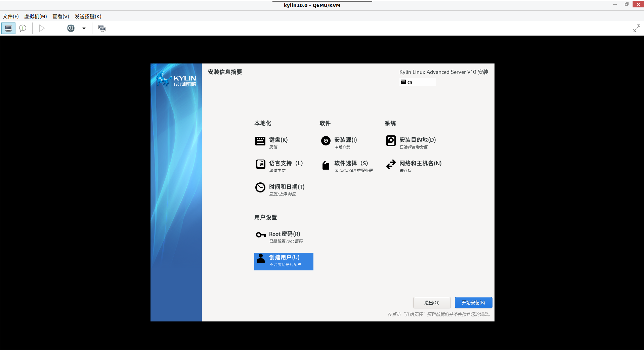Open the 发送按键(K) menu

pyautogui.click(x=88, y=16)
